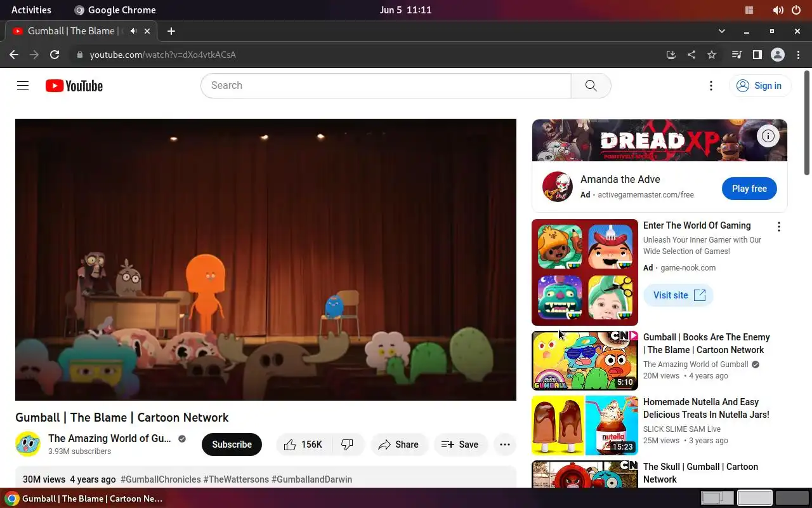This screenshot has width=812, height=508.
Task: Click the install/download page icon in address bar
Action: click(671, 55)
